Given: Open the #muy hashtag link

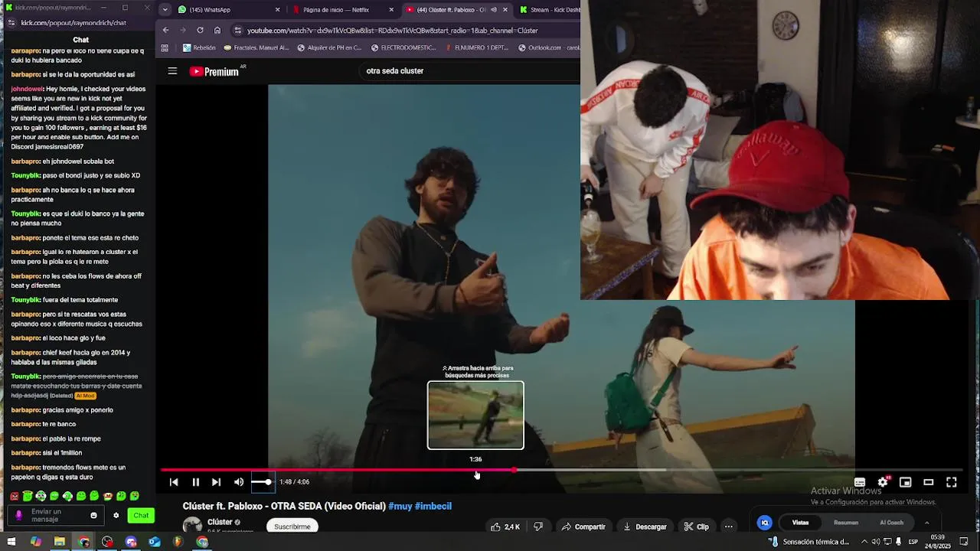Looking at the screenshot, I should [400, 506].
